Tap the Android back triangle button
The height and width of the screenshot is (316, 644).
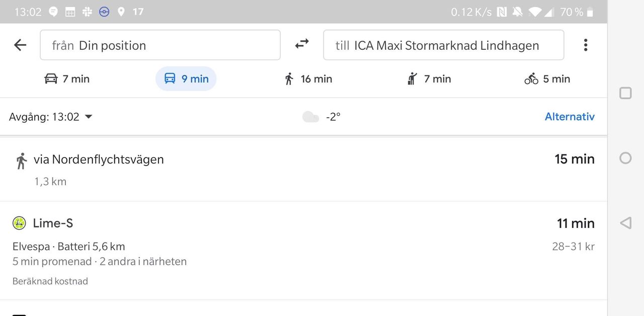point(625,223)
